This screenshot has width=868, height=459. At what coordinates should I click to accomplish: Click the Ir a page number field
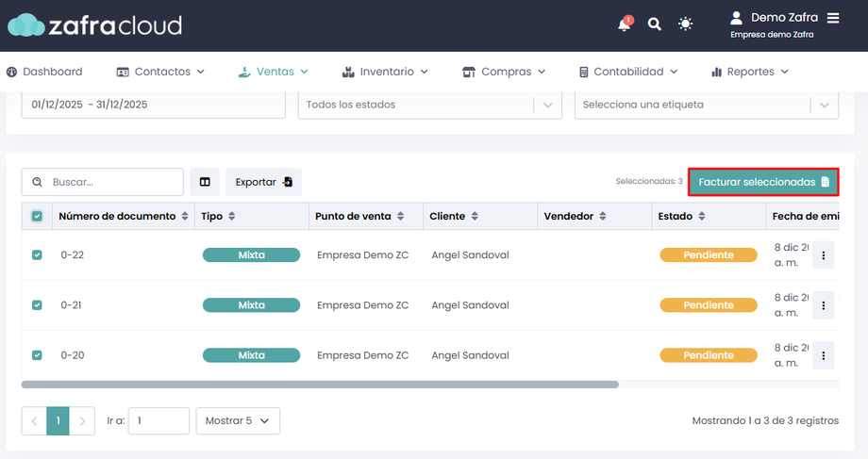(159, 421)
